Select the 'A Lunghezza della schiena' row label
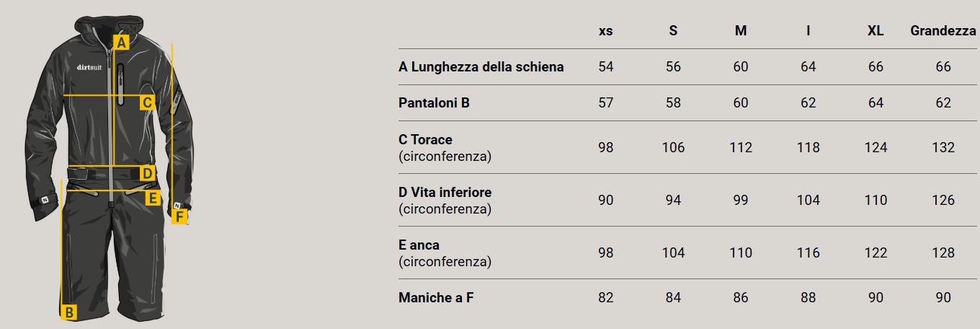Image resolution: width=980 pixels, height=329 pixels. (481, 67)
